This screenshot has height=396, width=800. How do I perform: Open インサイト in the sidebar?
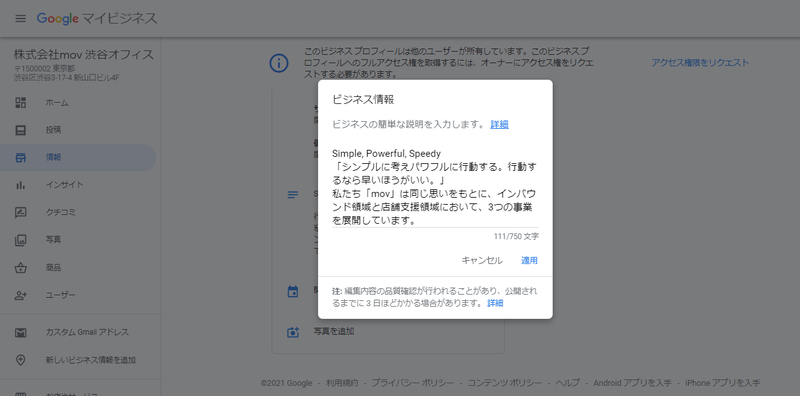(78, 185)
